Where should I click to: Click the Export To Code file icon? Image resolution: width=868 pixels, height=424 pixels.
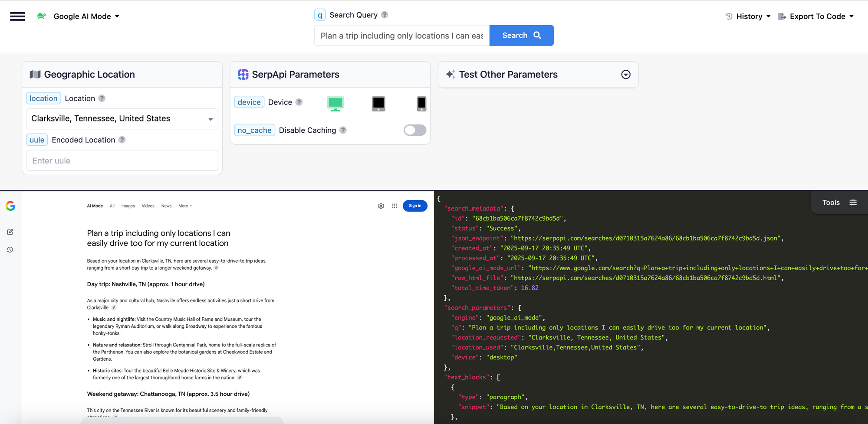[x=782, y=16]
